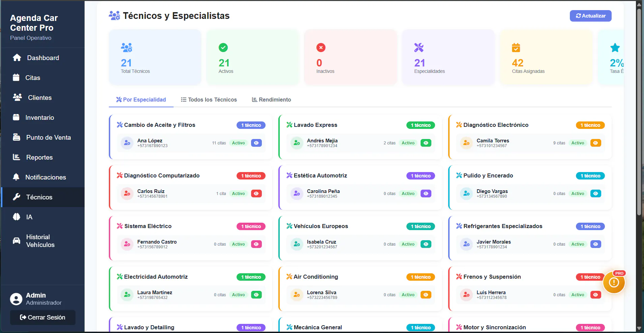
Task: Switch to Todos los Técnicos tab
Action: click(209, 100)
